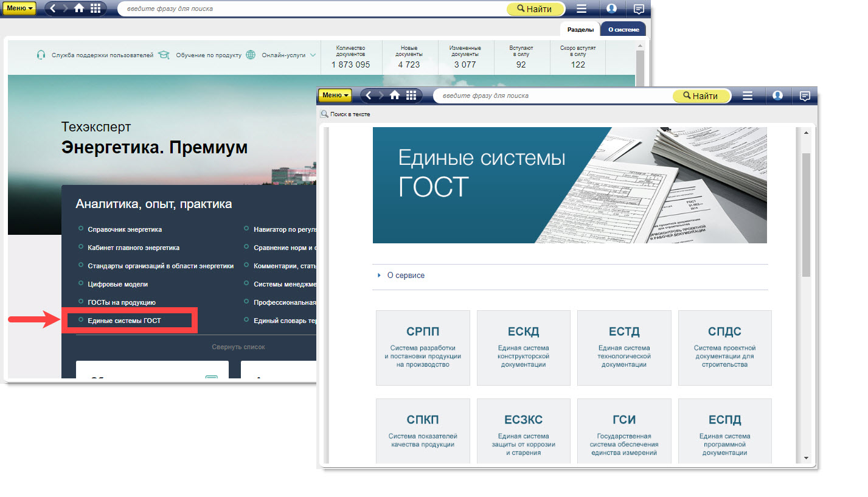Go back with left arrow in back window
Viewport: 868px width, 497px height.
[53, 9]
